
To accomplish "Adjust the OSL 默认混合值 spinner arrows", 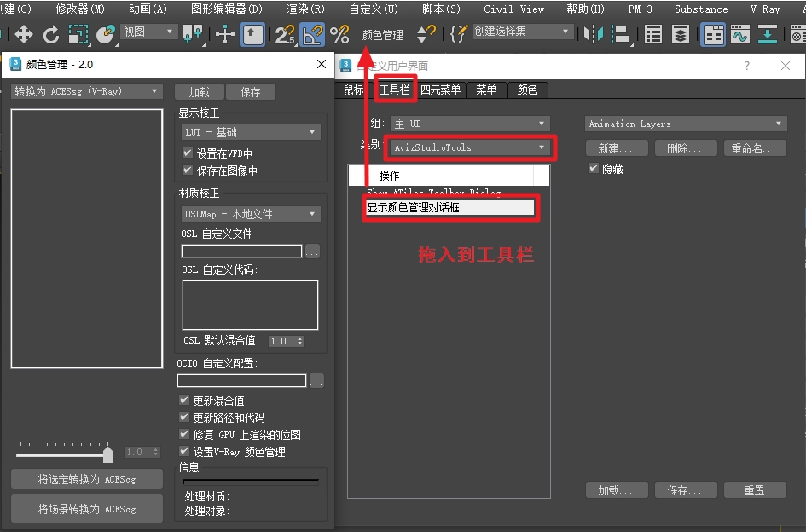I will [300, 341].
